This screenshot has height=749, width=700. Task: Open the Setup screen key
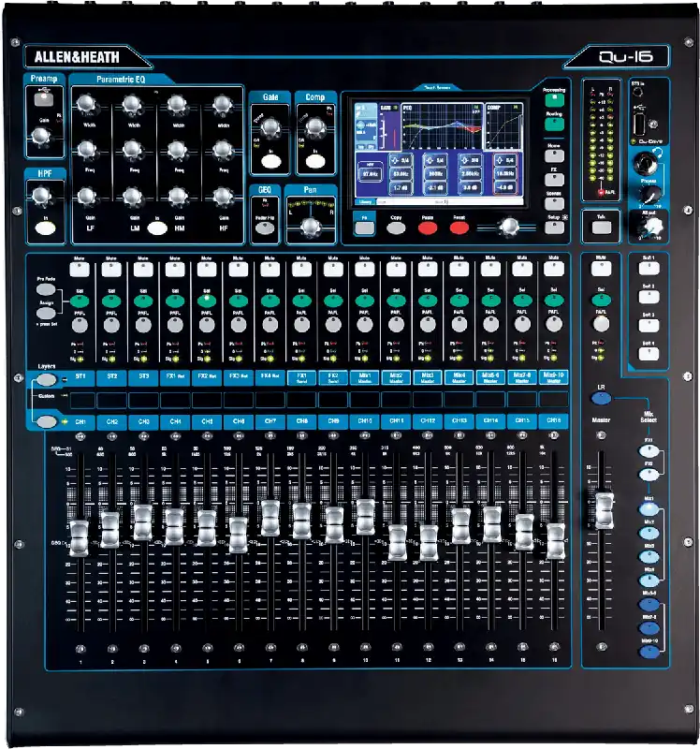coord(554,228)
